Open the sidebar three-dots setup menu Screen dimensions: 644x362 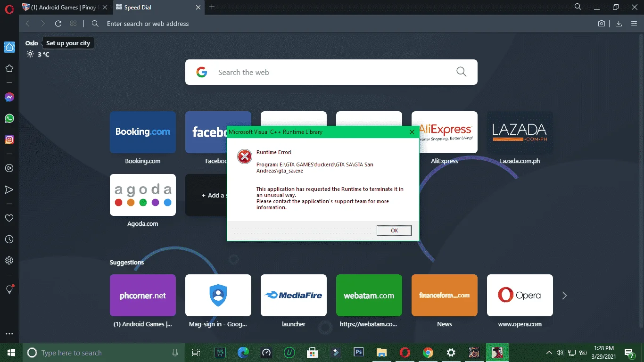(x=9, y=334)
